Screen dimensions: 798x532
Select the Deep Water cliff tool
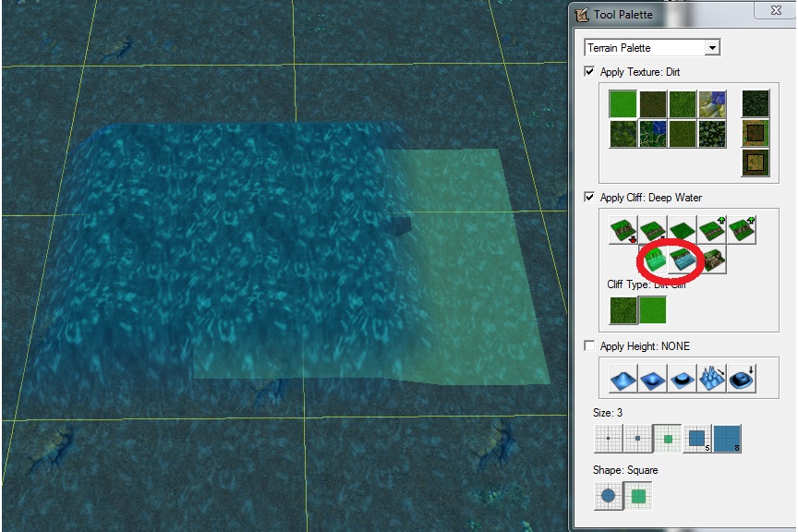pos(682,260)
